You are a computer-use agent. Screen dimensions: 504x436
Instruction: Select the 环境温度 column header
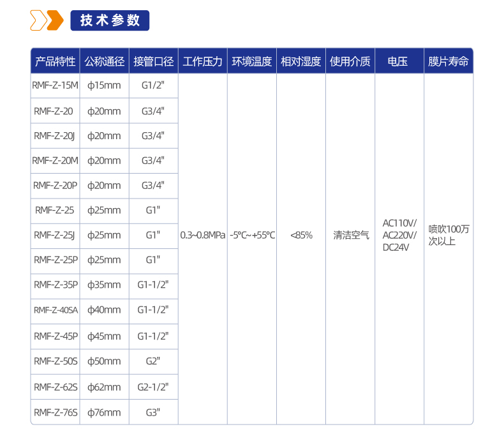[252, 61]
